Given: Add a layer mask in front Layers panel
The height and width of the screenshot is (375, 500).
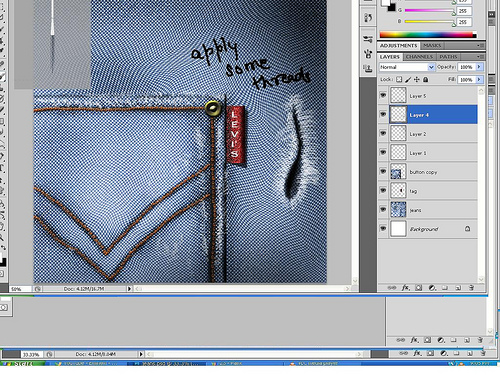Looking at the screenshot, I should [418, 288].
